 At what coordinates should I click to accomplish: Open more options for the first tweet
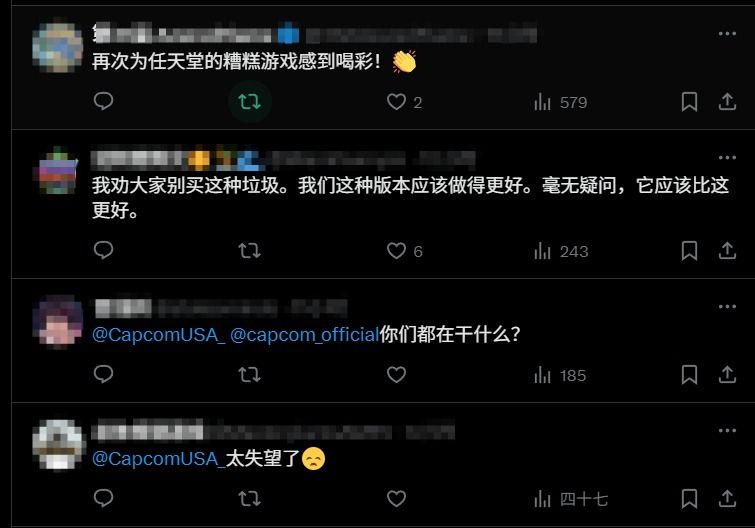click(x=727, y=33)
